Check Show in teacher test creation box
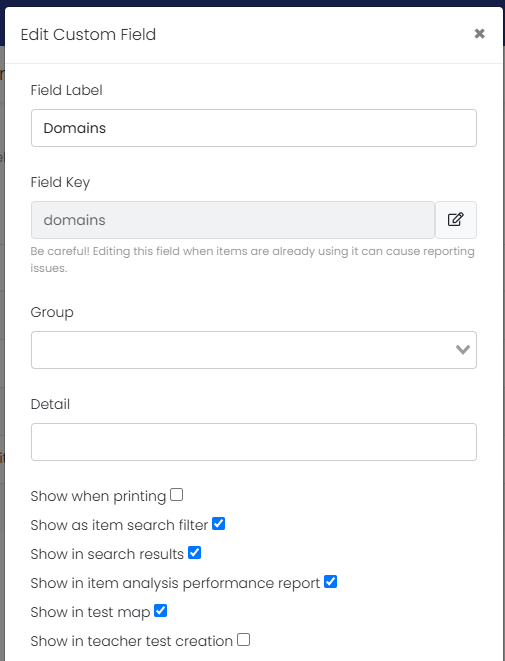This screenshot has width=505, height=661. [243, 640]
